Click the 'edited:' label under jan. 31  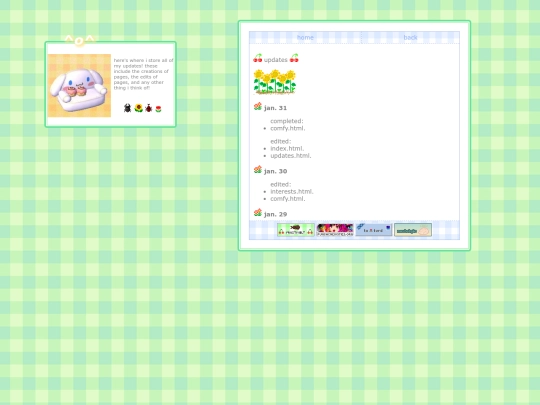pos(281,142)
